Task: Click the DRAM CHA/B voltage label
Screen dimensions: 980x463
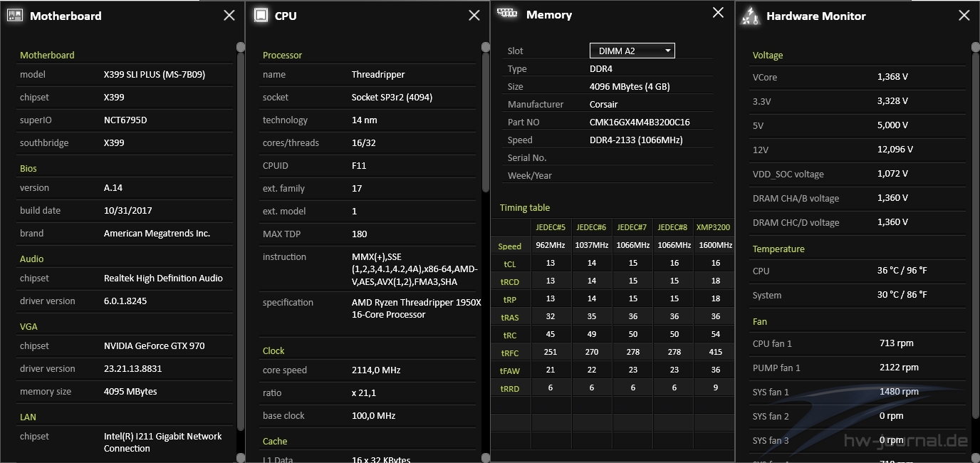Action: click(x=796, y=198)
